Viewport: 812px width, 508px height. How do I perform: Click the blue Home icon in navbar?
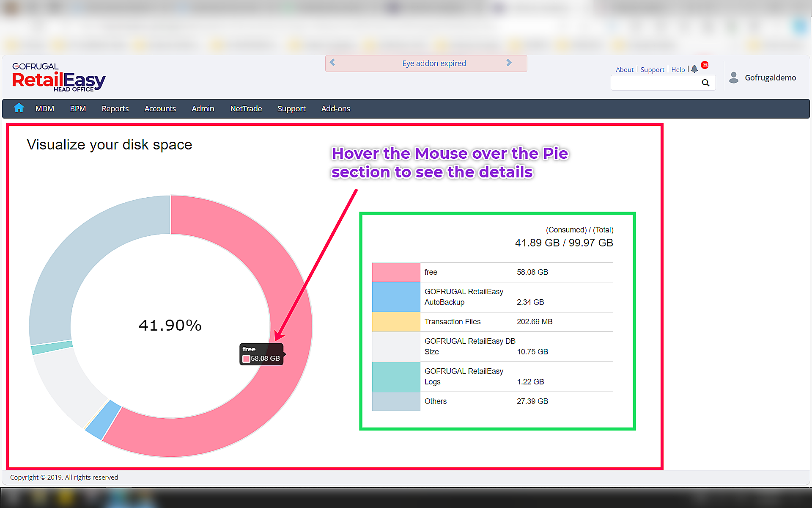click(x=19, y=108)
